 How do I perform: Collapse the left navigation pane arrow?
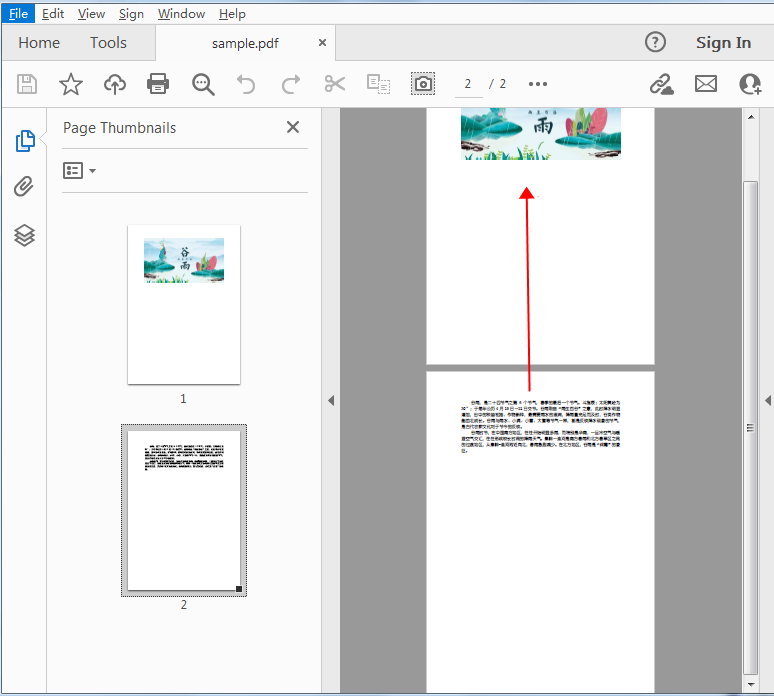click(331, 400)
